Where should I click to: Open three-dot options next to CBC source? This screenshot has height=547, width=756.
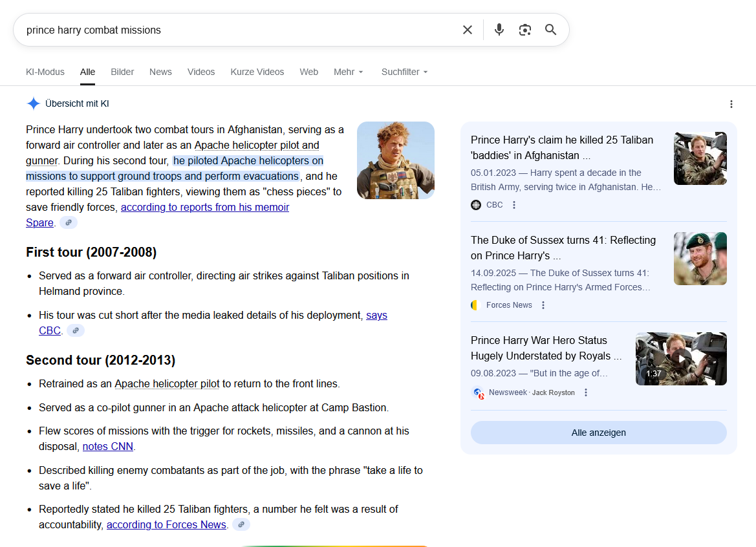[x=514, y=205]
